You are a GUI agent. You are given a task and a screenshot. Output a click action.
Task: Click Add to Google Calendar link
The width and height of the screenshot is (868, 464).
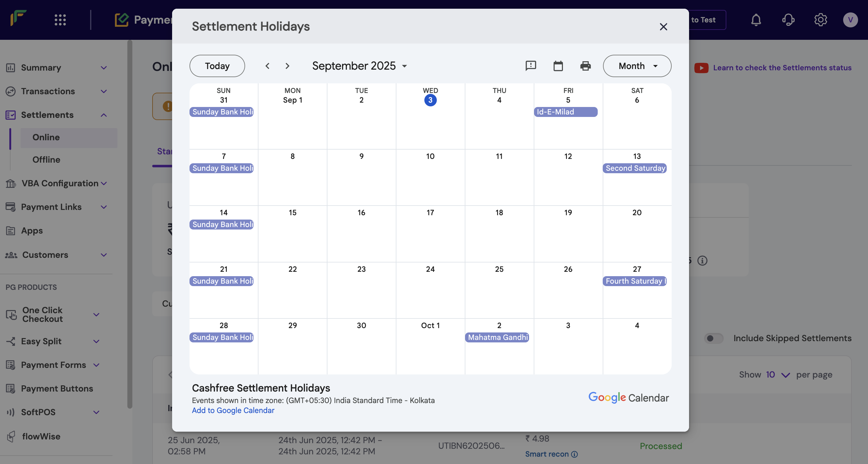pyautogui.click(x=233, y=411)
